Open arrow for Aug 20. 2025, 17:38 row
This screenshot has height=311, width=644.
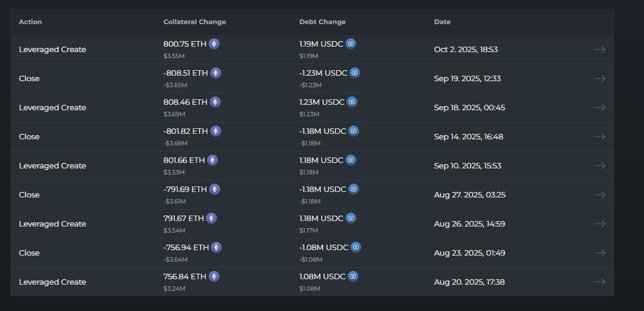600,282
